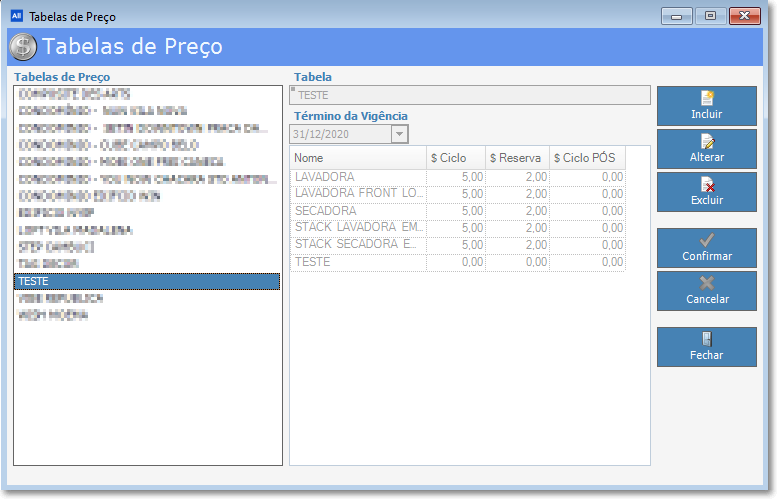
Task: Click the Excluir delete button
Action: pyautogui.click(x=706, y=192)
